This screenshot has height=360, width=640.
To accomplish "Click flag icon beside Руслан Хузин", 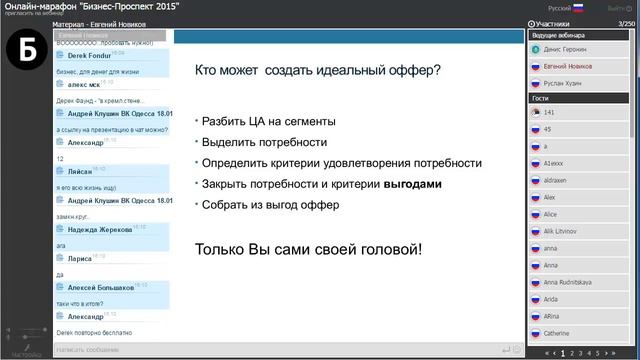I will coord(536,84).
